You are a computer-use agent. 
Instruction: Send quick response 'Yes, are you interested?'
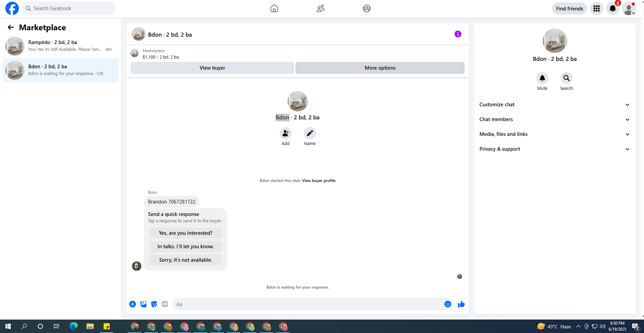pos(186,233)
